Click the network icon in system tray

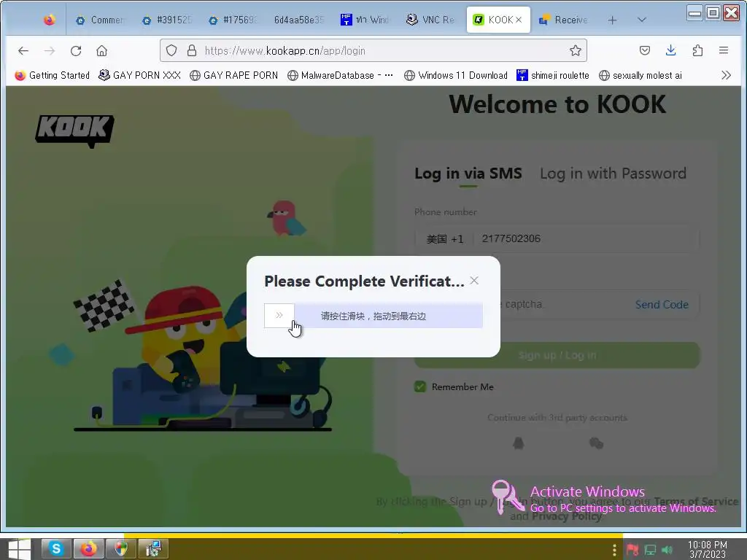tap(650, 550)
